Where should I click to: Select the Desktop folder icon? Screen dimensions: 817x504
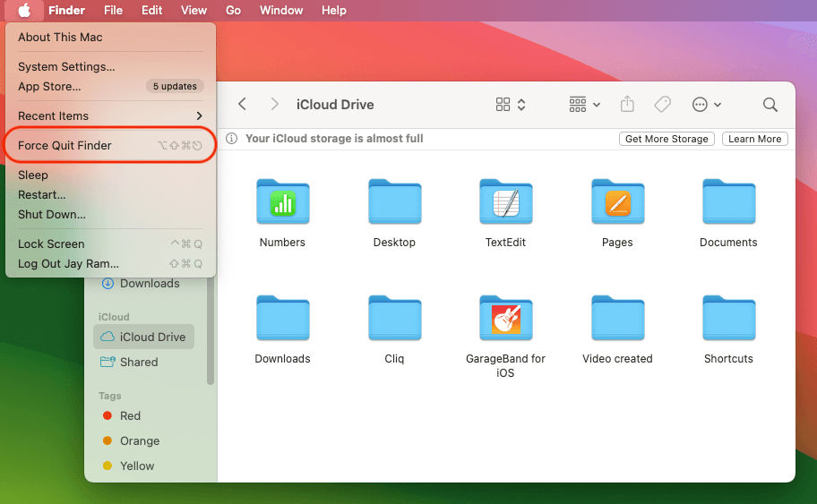pos(394,202)
